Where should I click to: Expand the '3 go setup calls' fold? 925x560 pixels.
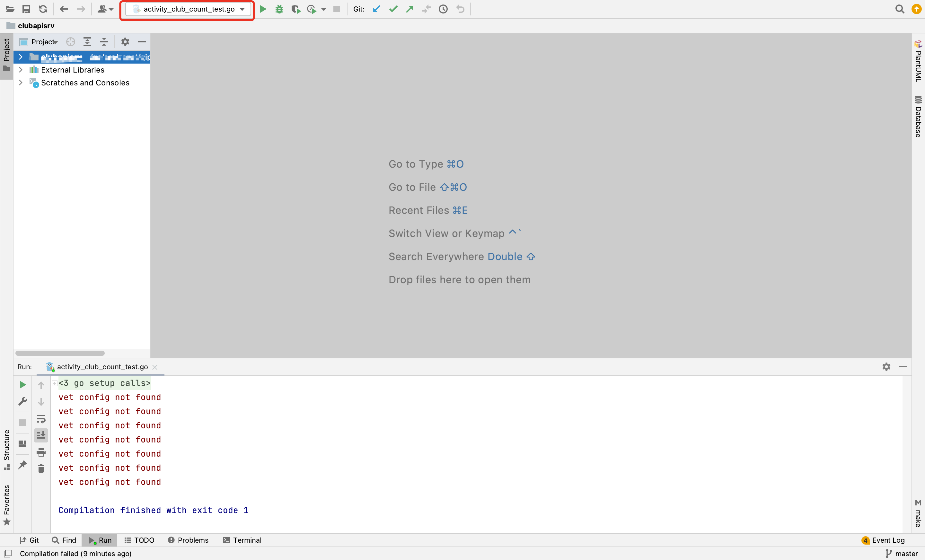point(54,383)
